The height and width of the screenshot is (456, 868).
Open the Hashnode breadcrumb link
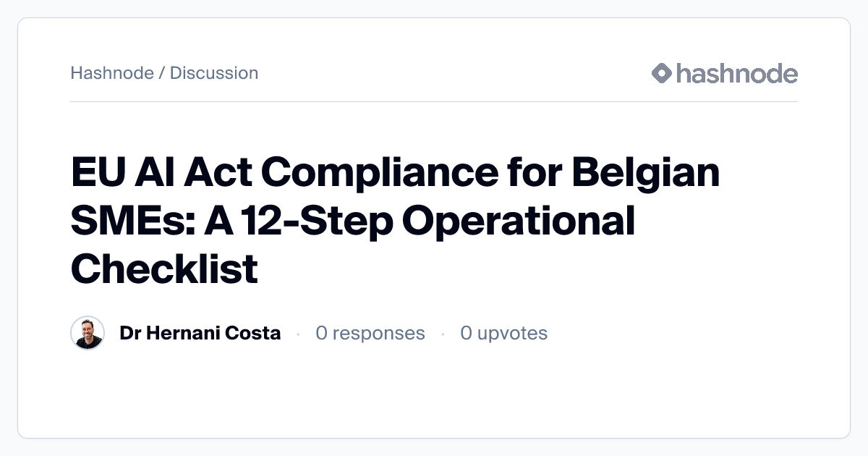112,73
